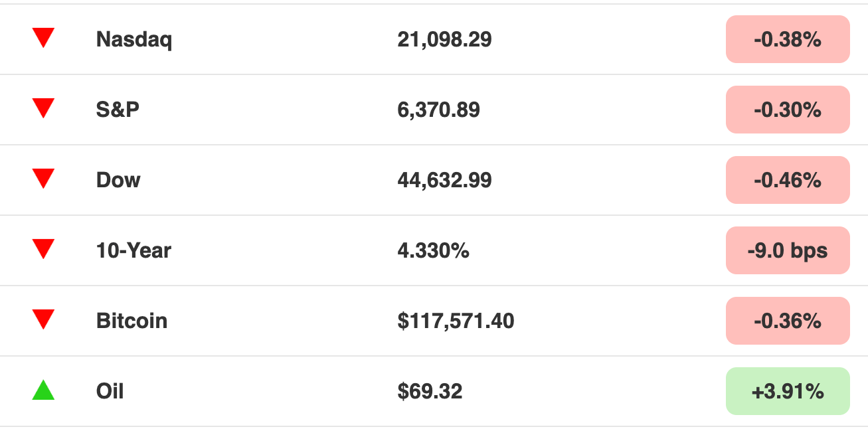The image size is (868, 429).
Task: Open the Dow index name
Action: coord(118,180)
